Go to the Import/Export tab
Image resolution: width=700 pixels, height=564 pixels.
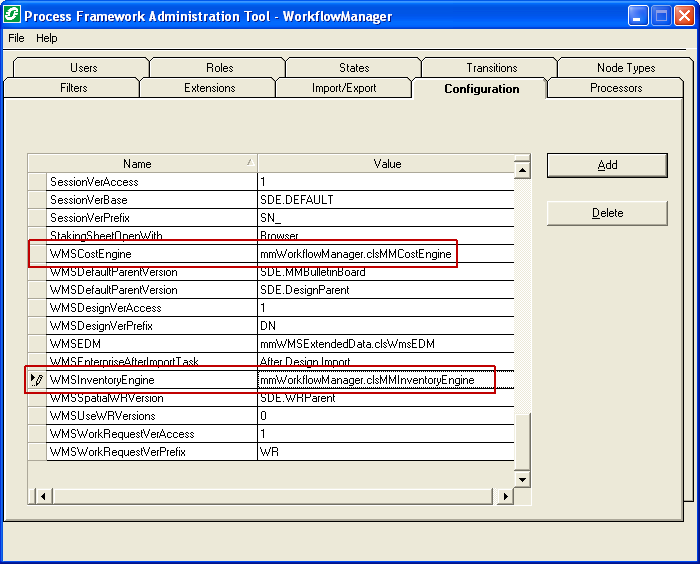(344, 88)
